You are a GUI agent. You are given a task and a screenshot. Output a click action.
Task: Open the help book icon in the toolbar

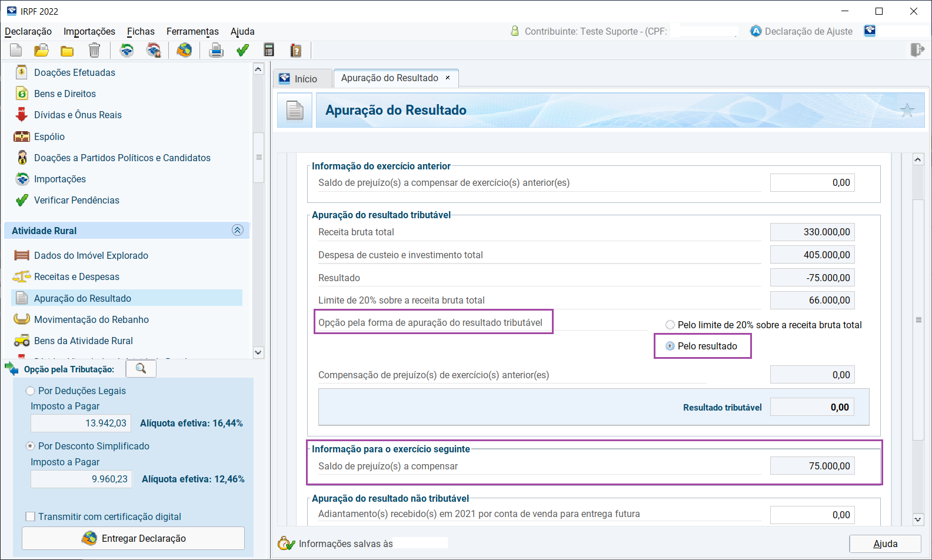point(296,51)
